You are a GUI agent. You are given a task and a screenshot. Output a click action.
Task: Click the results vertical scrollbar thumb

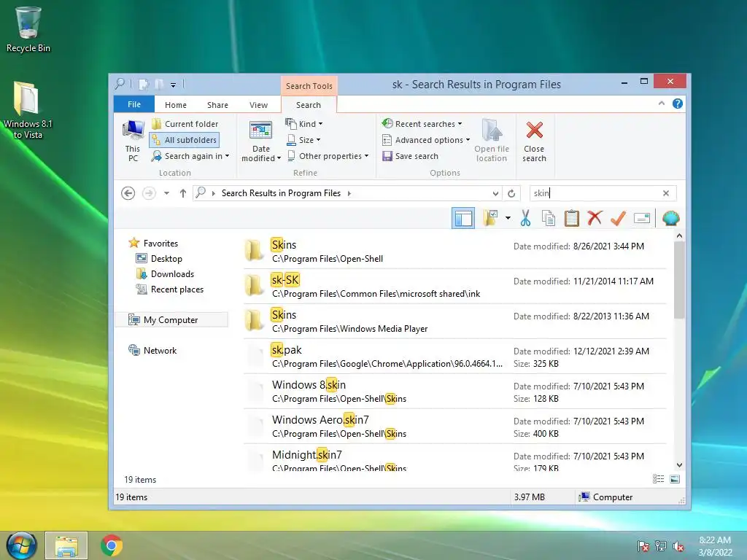coord(679,280)
